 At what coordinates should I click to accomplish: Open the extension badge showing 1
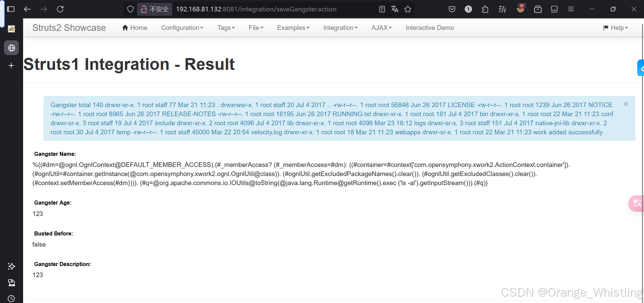point(468,9)
